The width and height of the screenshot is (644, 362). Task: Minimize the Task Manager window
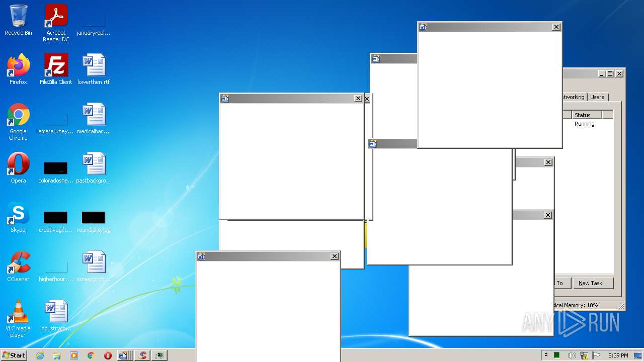[601, 74]
